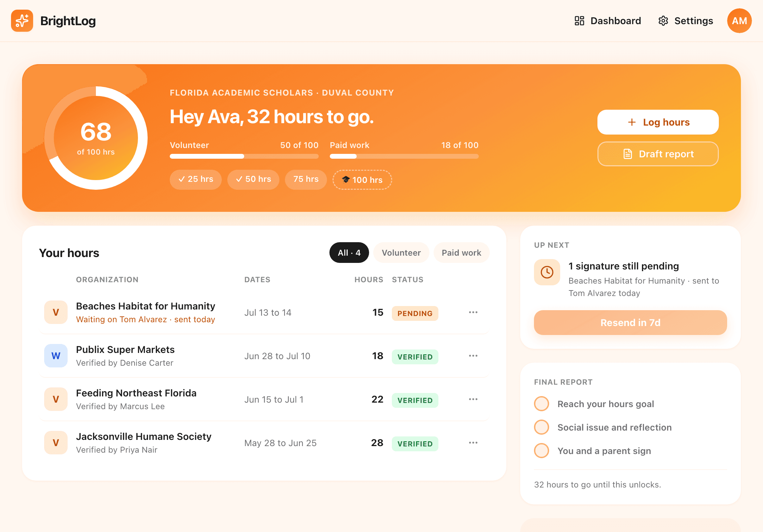The image size is (763, 532).
Task: Click Jacksonville Humane Society row name
Action: pyautogui.click(x=144, y=436)
